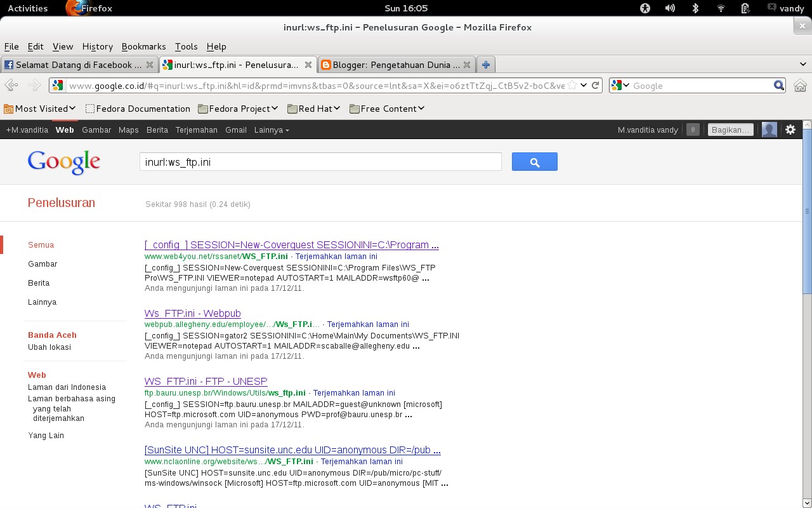The width and height of the screenshot is (812, 508).
Task: Open the wireless network icon
Action: 721,8
